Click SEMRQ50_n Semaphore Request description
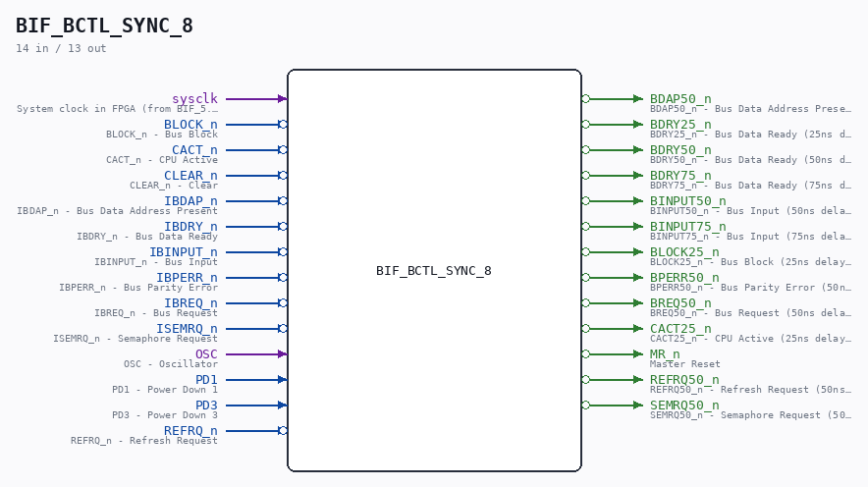The height and width of the screenshot is (487, 868). point(750,414)
